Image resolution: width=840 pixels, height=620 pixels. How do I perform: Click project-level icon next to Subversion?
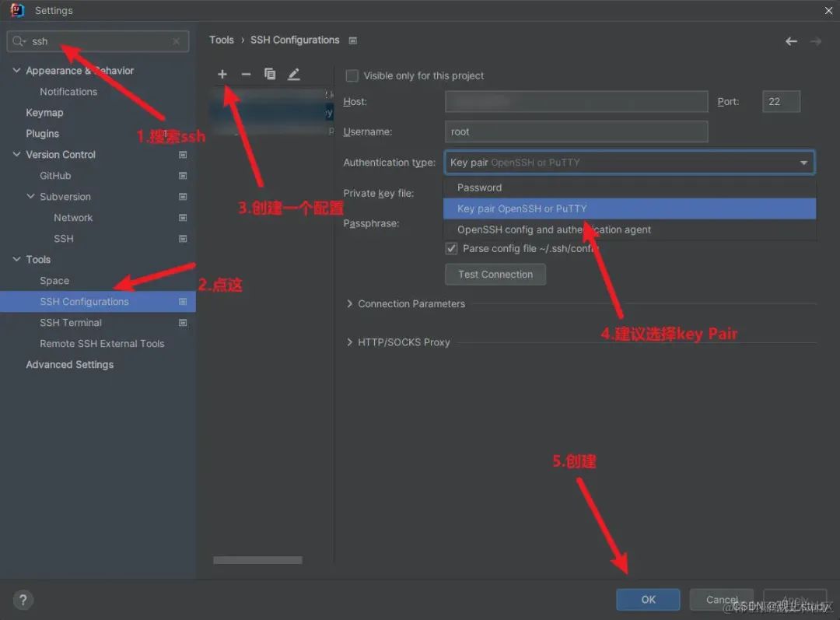(x=183, y=197)
